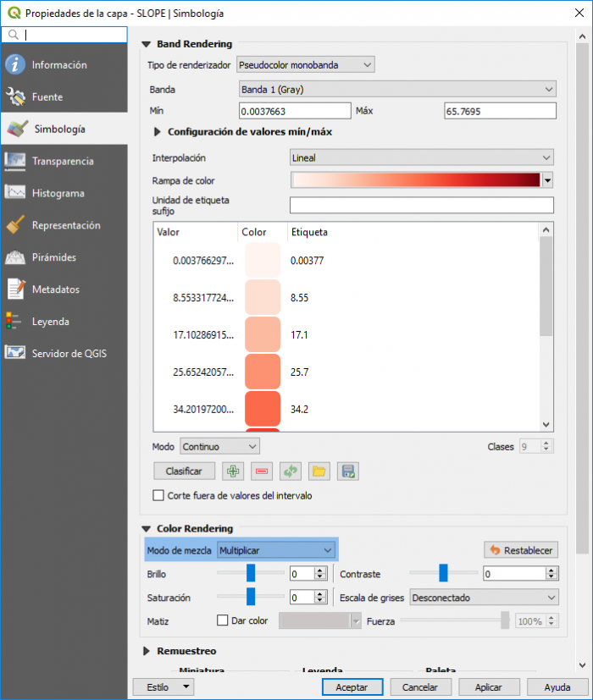Enable Corte fuera de valores del intervalo
This screenshot has width=593, height=700.
158,495
